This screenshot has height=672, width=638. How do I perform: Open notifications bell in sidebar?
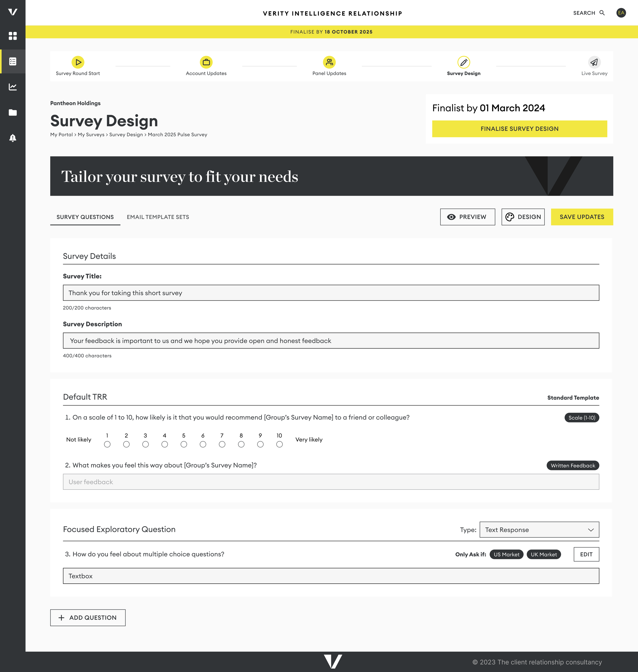[x=13, y=138]
